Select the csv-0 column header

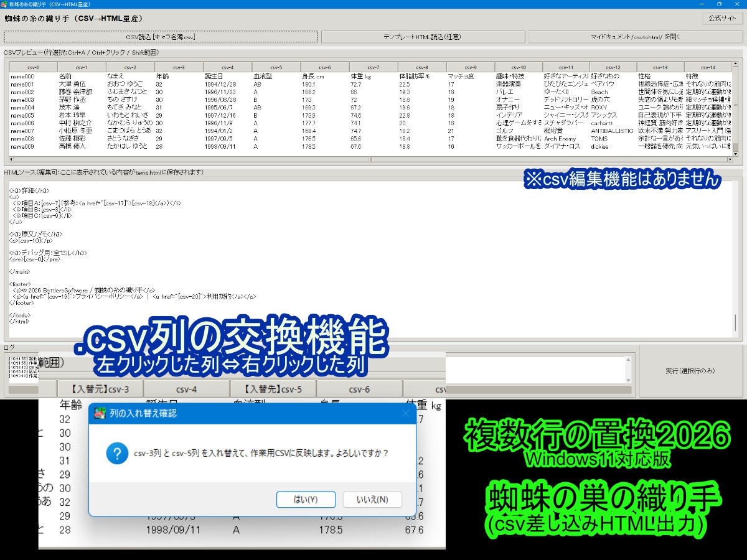click(x=33, y=67)
